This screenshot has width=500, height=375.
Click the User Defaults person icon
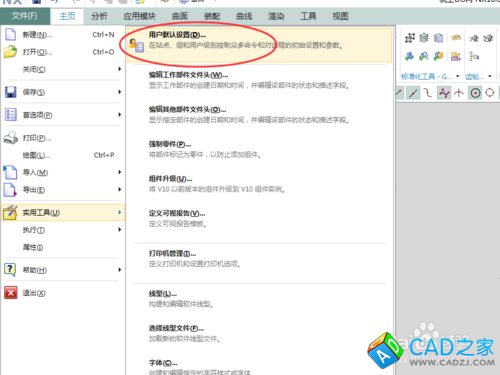[136, 45]
